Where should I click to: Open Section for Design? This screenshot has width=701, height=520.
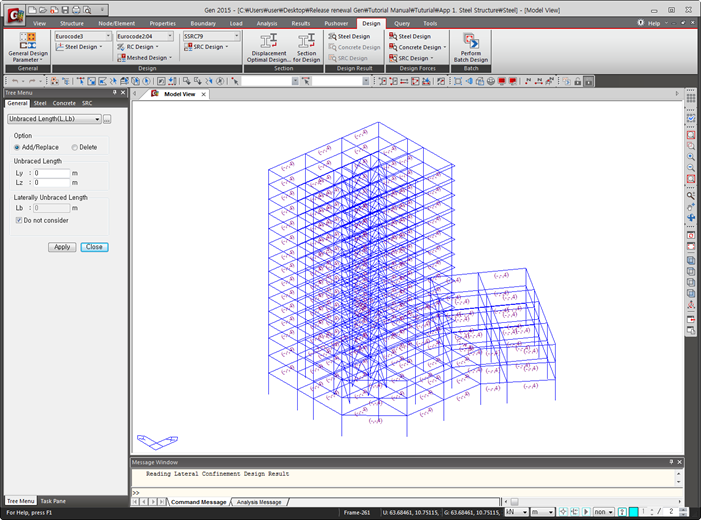[306, 47]
